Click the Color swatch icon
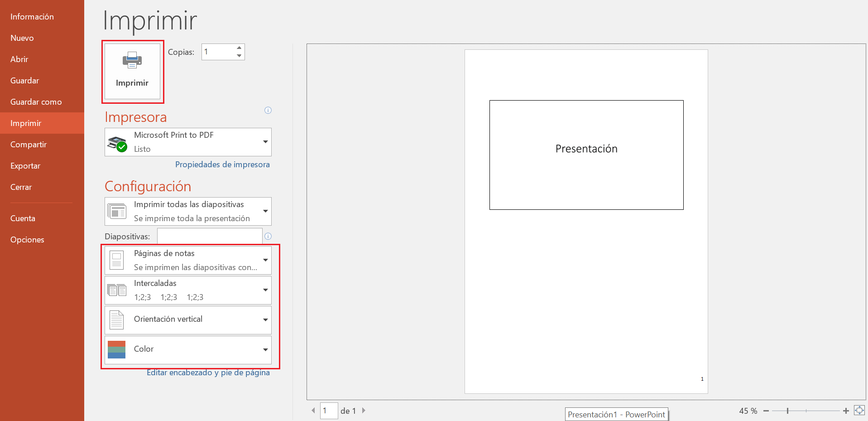Viewport: 868px width, 421px height. point(116,350)
